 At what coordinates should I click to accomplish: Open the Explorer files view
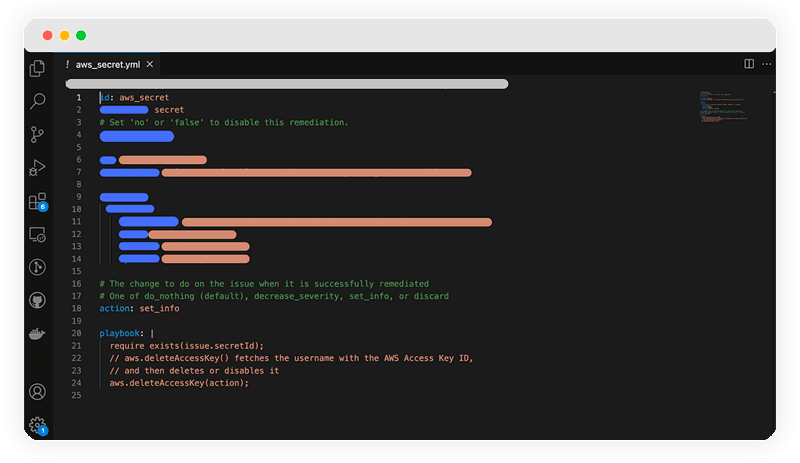coord(37,68)
